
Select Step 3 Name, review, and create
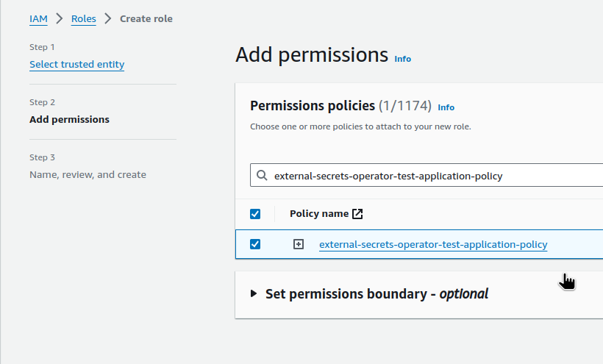coord(88,174)
